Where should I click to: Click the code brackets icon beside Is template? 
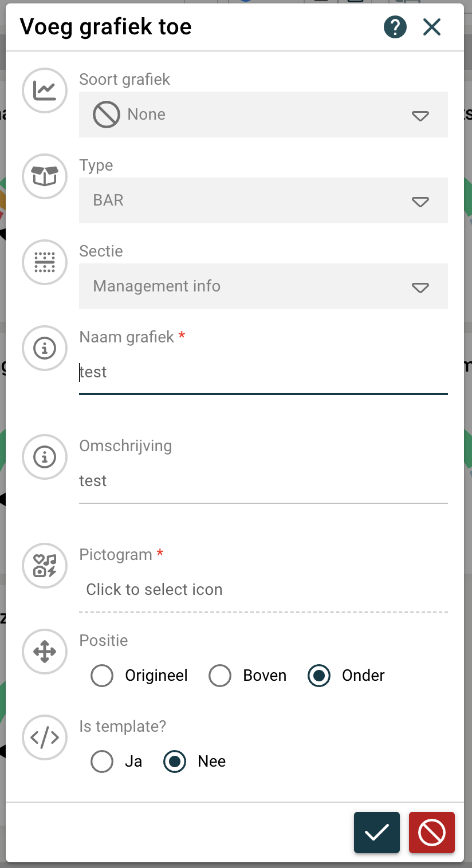(x=45, y=737)
